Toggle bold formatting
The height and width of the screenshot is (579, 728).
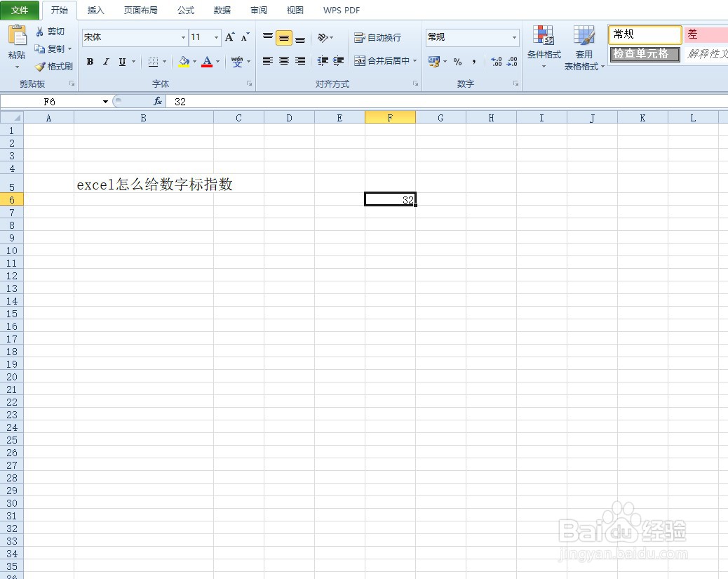[90, 62]
